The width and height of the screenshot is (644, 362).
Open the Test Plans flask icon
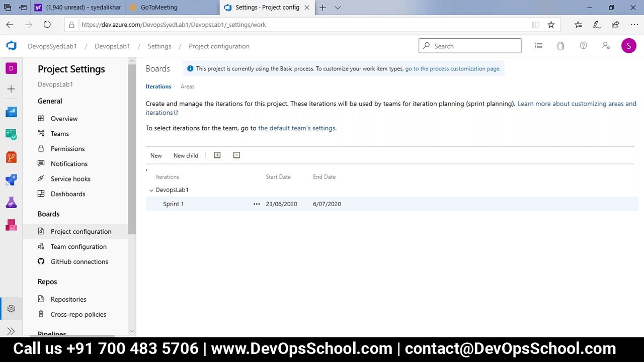[11, 202]
